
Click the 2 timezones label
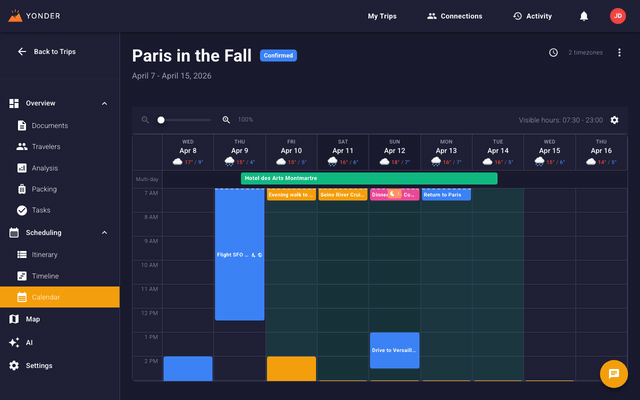[x=585, y=52]
